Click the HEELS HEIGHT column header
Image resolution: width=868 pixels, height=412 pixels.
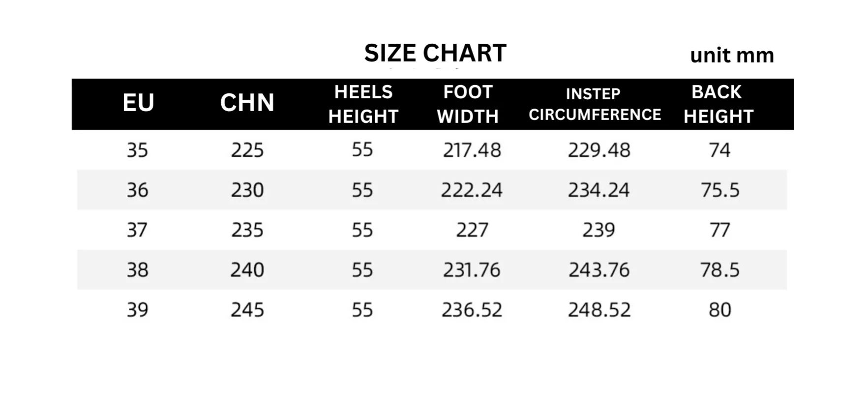tap(363, 104)
